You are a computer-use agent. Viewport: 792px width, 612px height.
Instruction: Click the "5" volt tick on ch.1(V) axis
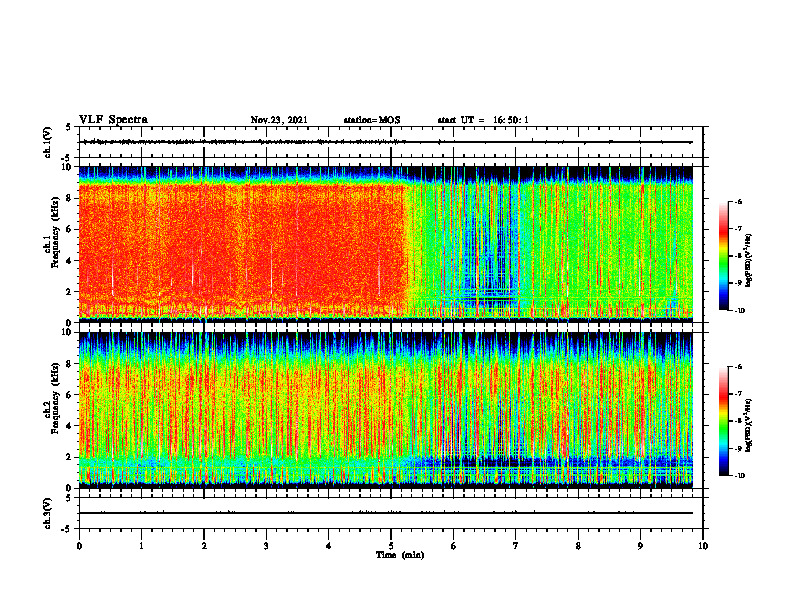(x=68, y=127)
